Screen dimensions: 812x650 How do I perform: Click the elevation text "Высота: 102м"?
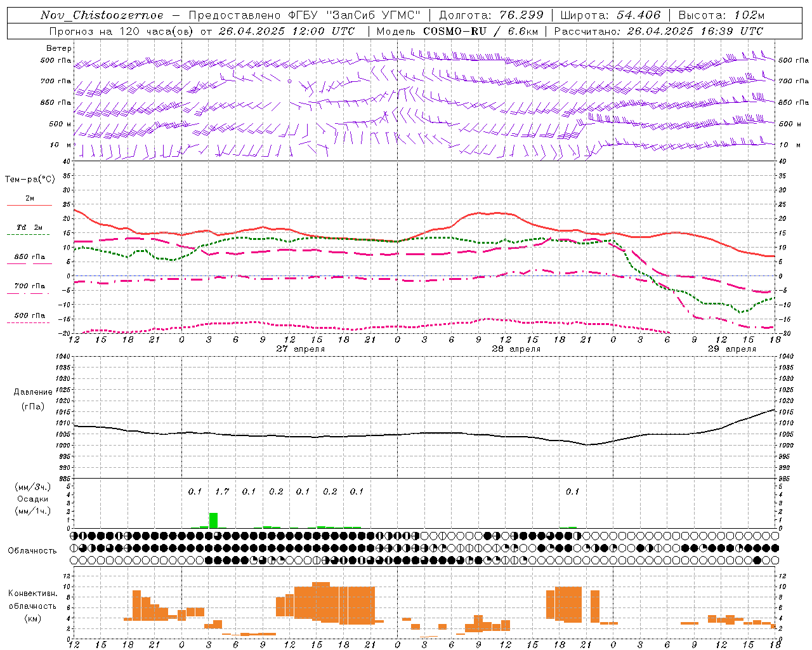pos(721,15)
